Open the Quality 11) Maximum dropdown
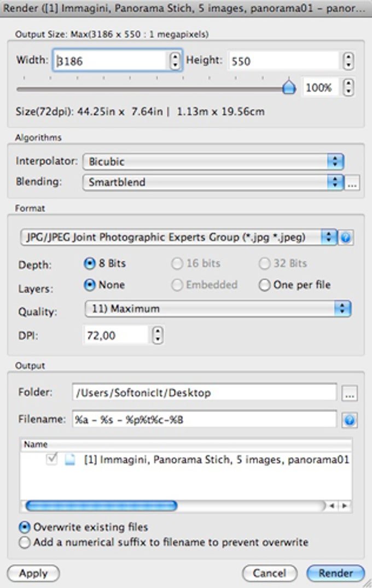The height and width of the screenshot is (588, 372). click(x=218, y=309)
